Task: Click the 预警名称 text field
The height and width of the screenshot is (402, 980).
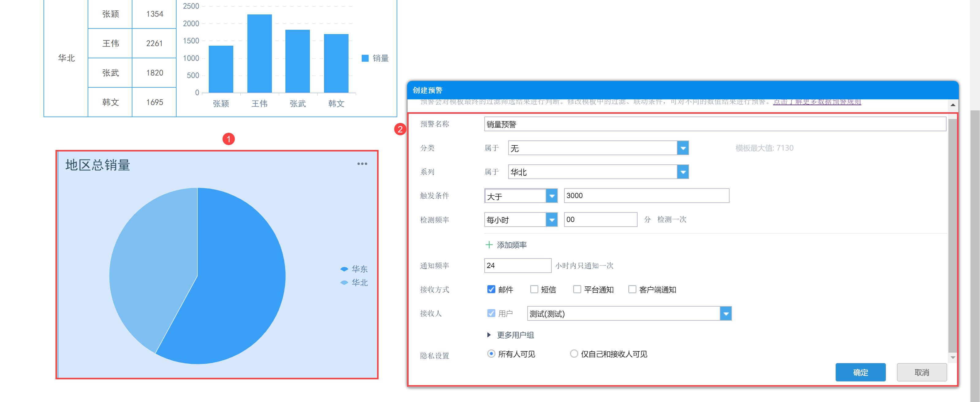Action: (715, 124)
